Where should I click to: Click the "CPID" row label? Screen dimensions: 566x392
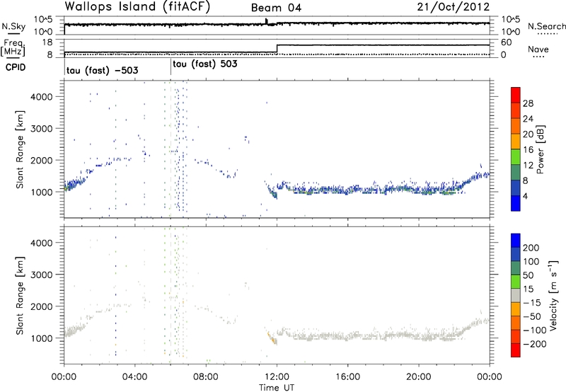point(16,67)
